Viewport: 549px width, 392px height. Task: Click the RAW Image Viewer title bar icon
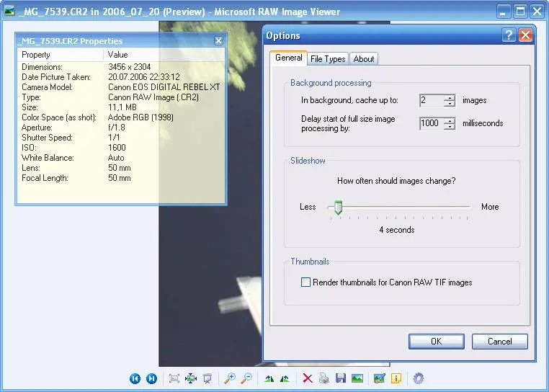tap(9, 11)
